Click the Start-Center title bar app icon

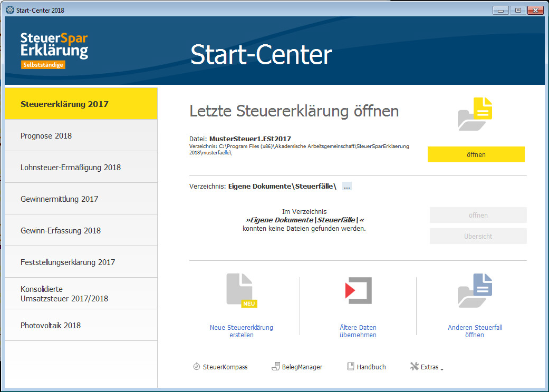[10, 10]
